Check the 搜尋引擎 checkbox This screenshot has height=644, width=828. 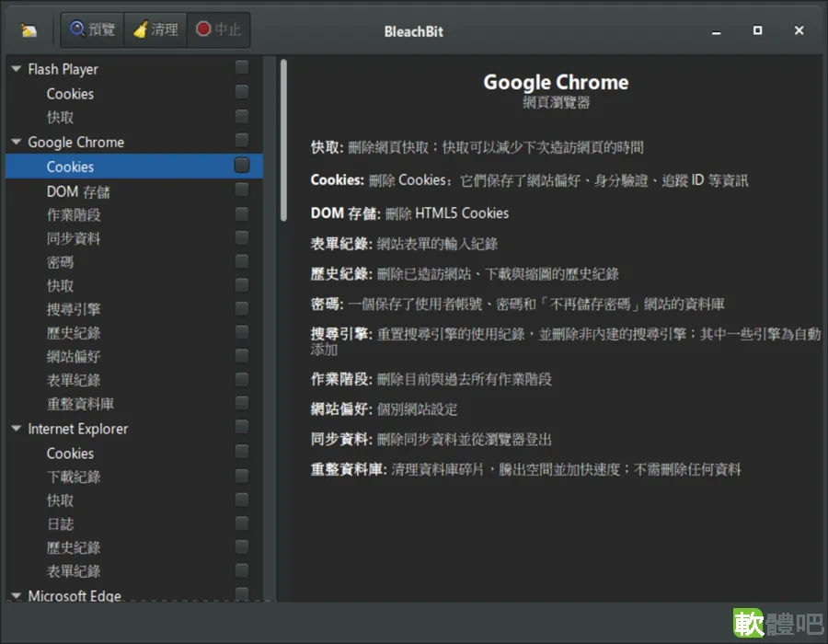[x=241, y=308]
